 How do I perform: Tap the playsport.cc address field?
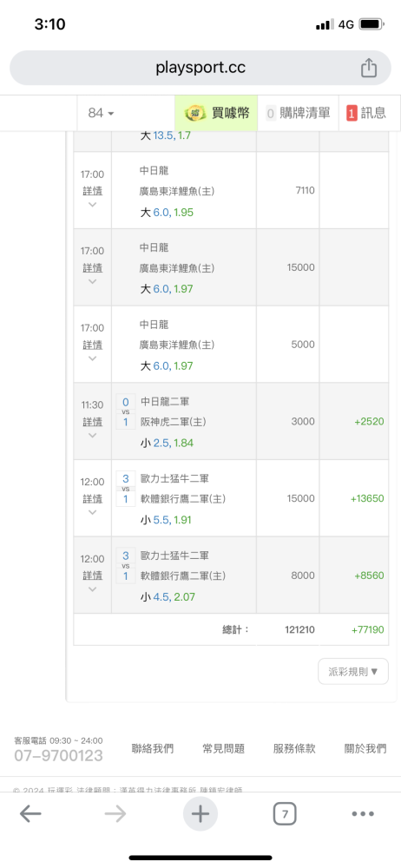(x=200, y=68)
